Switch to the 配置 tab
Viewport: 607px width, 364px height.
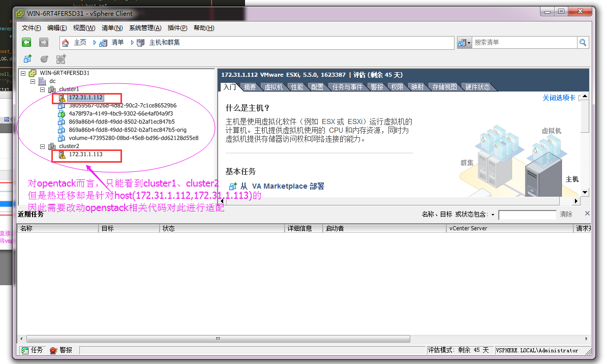[x=317, y=87]
